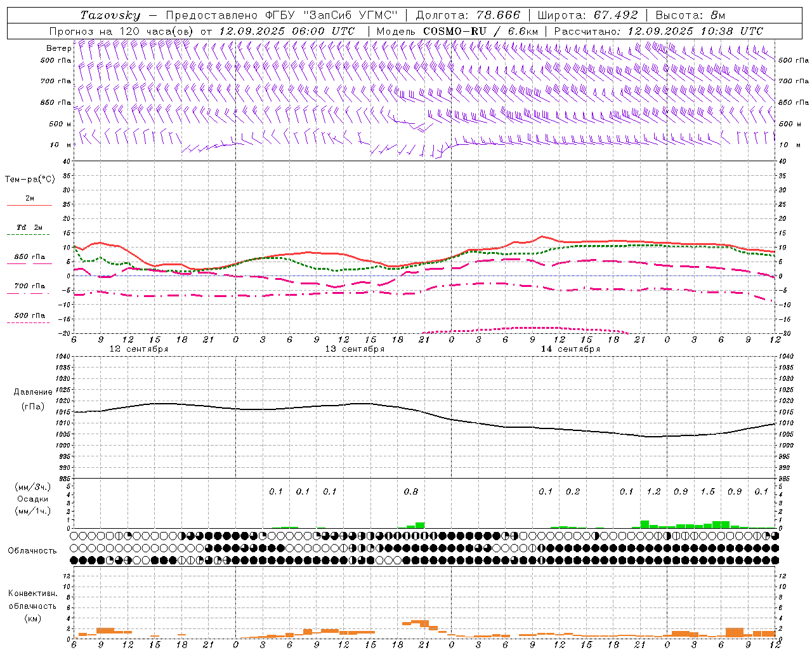Click the '0.2' three-hour precipitation value
This screenshot has height=650, width=812.
(x=573, y=492)
